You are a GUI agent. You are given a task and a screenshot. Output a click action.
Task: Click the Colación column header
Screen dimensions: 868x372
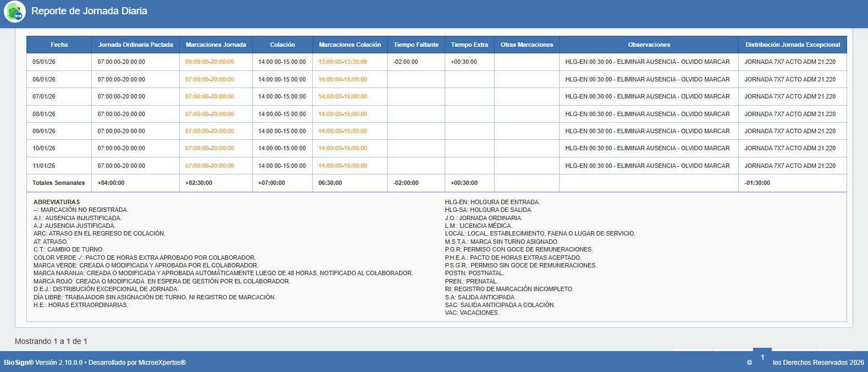coord(283,45)
